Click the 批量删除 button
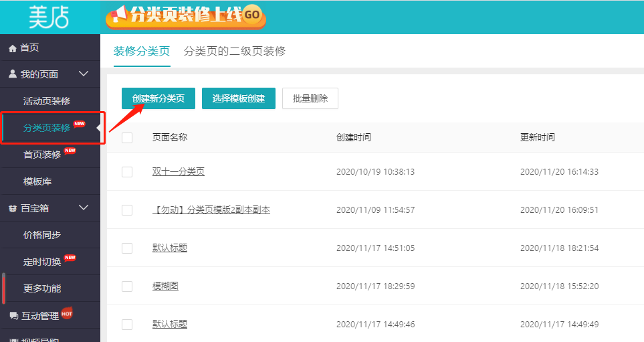 (x=310, y=98)
